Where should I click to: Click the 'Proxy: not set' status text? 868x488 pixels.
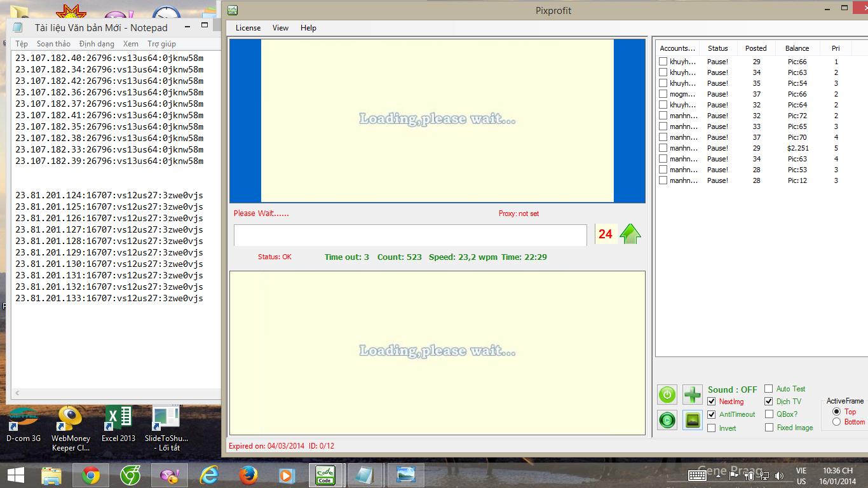coord(519,213)
